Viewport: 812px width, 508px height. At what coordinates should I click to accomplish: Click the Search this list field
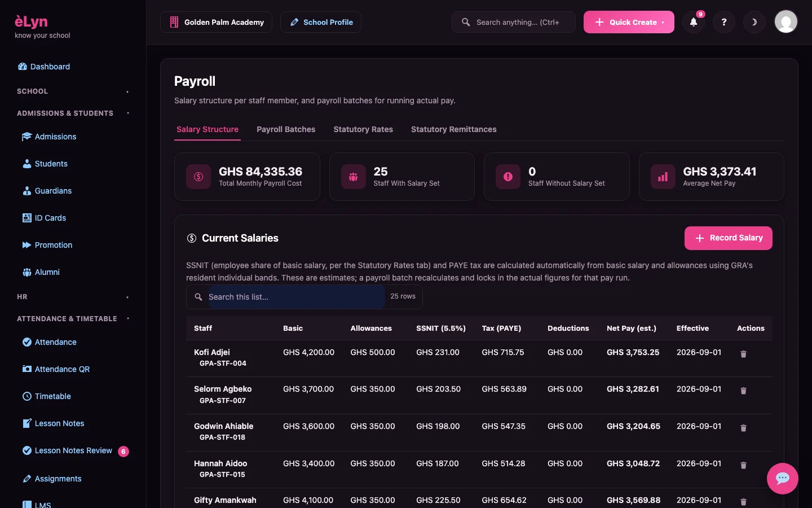(296, 297)
